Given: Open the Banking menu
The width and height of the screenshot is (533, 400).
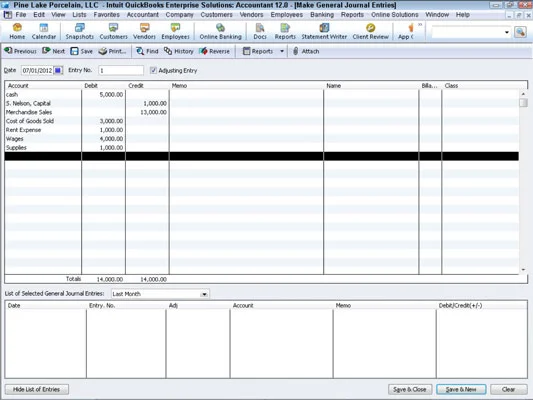Looking at the screenshot, I should click(x=322, y=15).
